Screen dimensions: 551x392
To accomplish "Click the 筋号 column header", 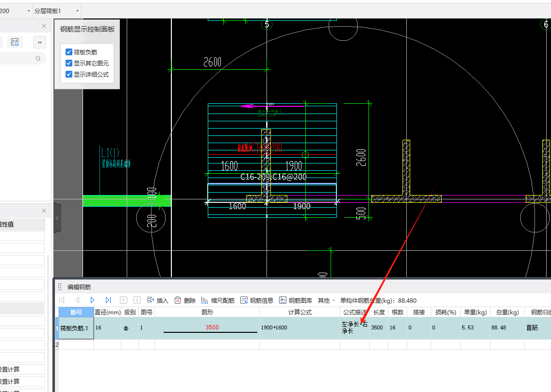I will point(76,312).
